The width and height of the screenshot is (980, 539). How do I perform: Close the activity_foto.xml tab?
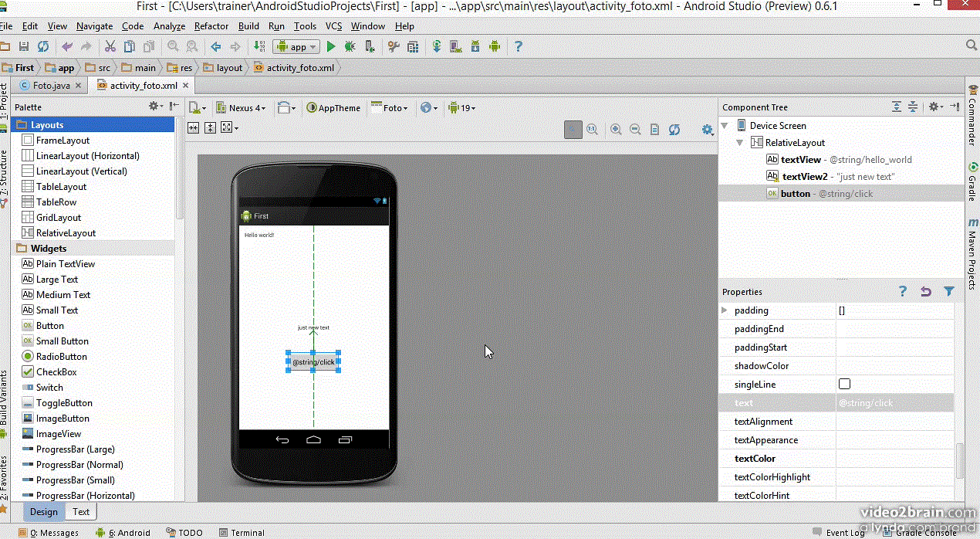point(185,85)
